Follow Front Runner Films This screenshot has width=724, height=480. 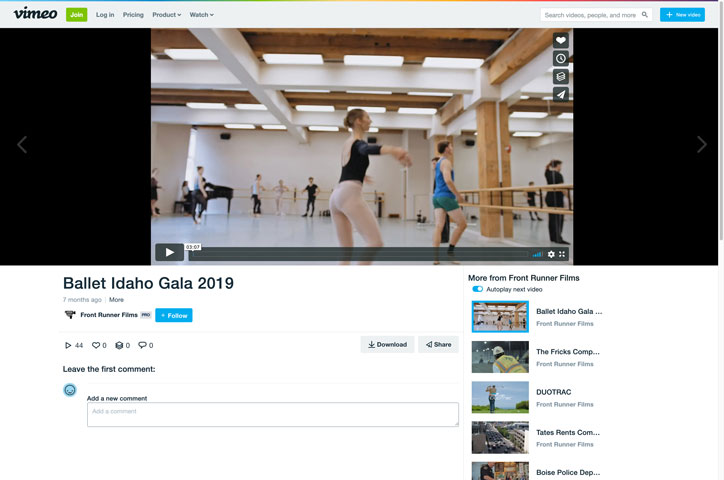(174, 315)
